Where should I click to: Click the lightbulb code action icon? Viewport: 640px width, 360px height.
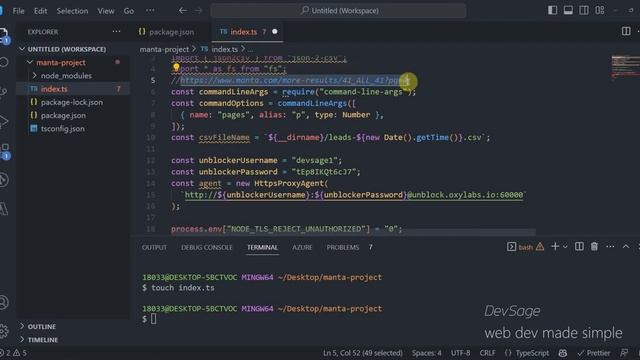click(176, 67)
